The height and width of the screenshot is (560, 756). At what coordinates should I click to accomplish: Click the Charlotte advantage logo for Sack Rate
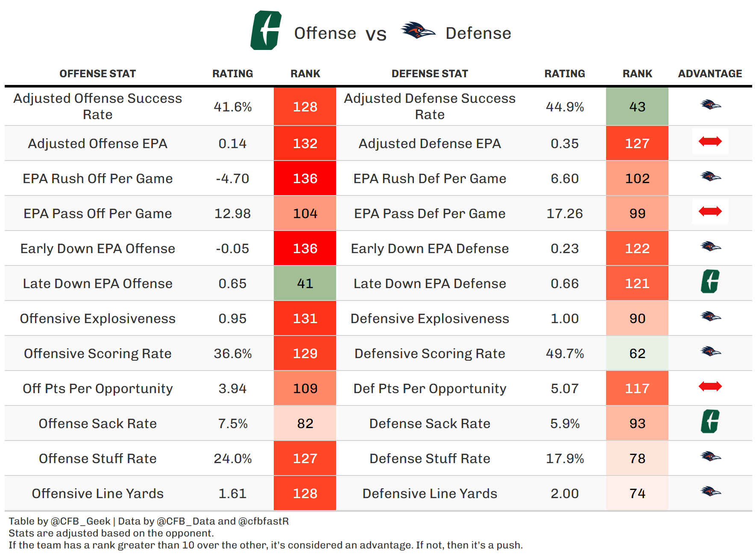pos(710,422)
